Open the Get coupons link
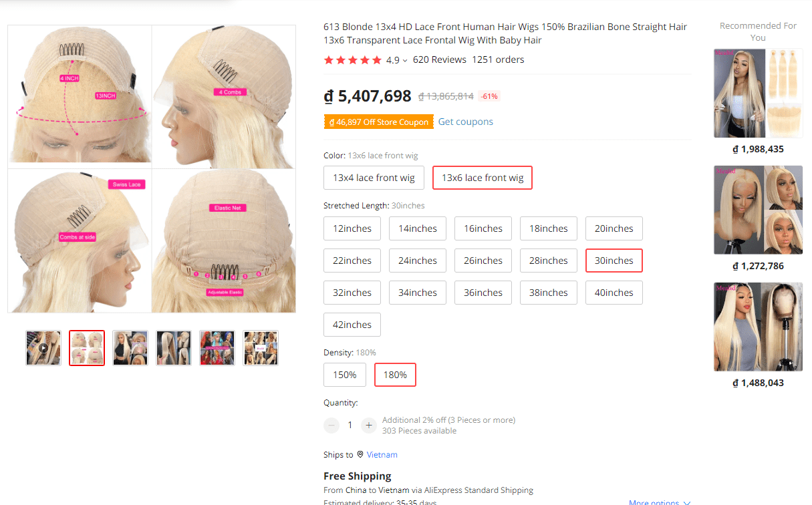 click(465, 122)
